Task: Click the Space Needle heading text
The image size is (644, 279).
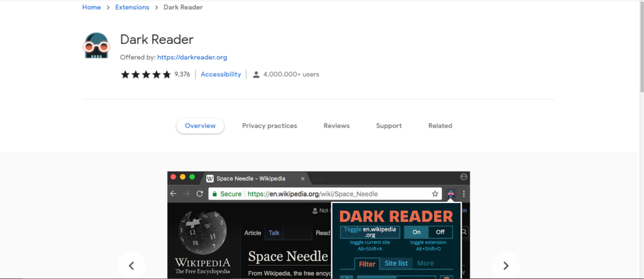Action: 288,256
